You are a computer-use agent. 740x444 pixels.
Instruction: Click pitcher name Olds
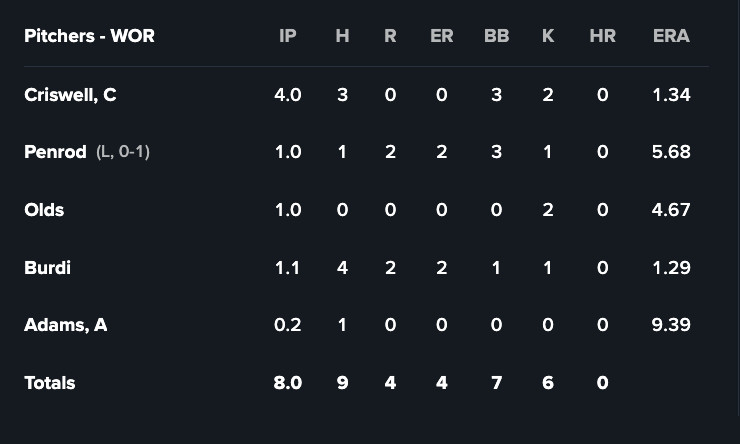coord(44,210)
